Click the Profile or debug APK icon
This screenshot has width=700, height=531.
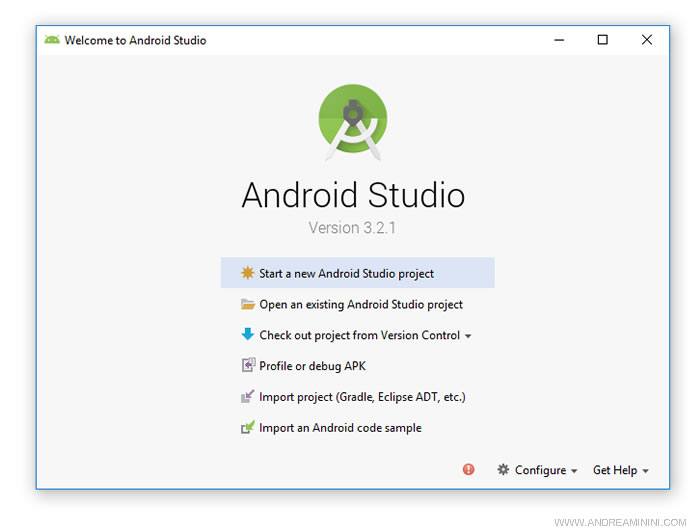248,365
